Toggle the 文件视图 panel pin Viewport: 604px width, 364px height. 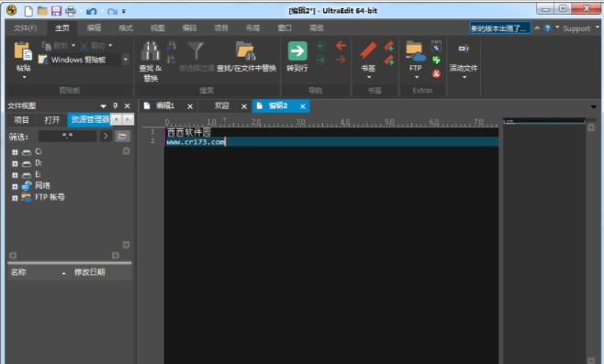(x=115, y=105)
